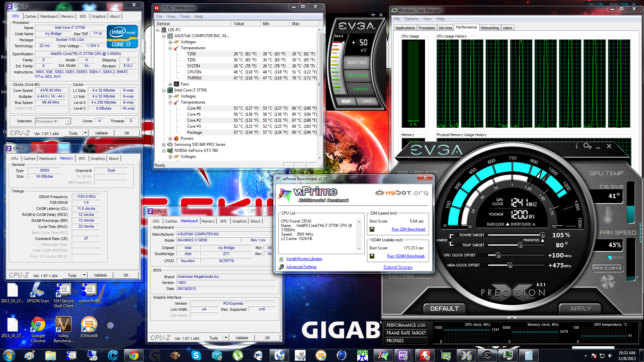Collapse ASUSTeK COMPUTER node in HWMonitor

click(164, 36)
